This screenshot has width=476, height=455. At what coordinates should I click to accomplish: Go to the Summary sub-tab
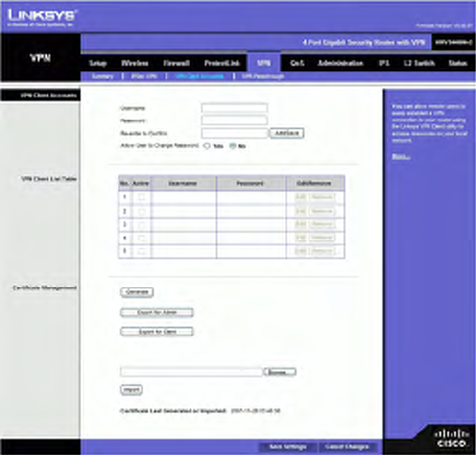pyautogui.click(x=103, y=76)
